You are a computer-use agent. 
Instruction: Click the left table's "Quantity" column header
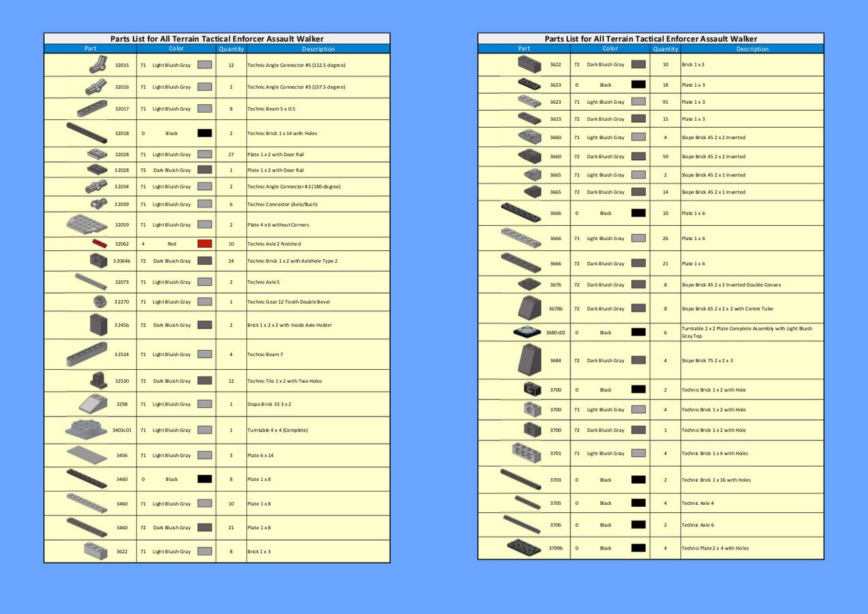click(x=231, y=49)
